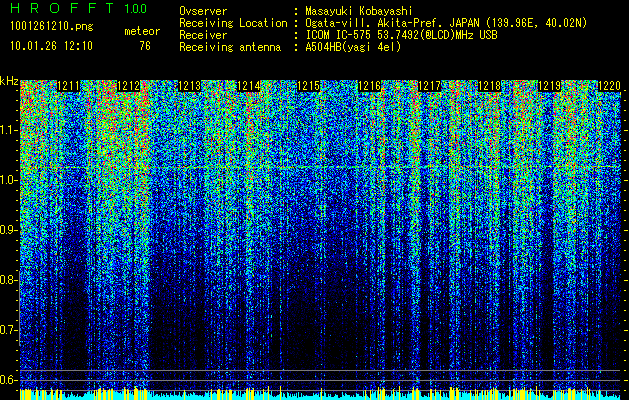Click the 1220 time marker

609,86
